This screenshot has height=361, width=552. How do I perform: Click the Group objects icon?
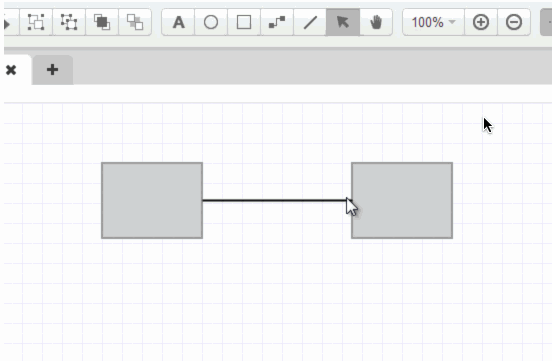36,22
